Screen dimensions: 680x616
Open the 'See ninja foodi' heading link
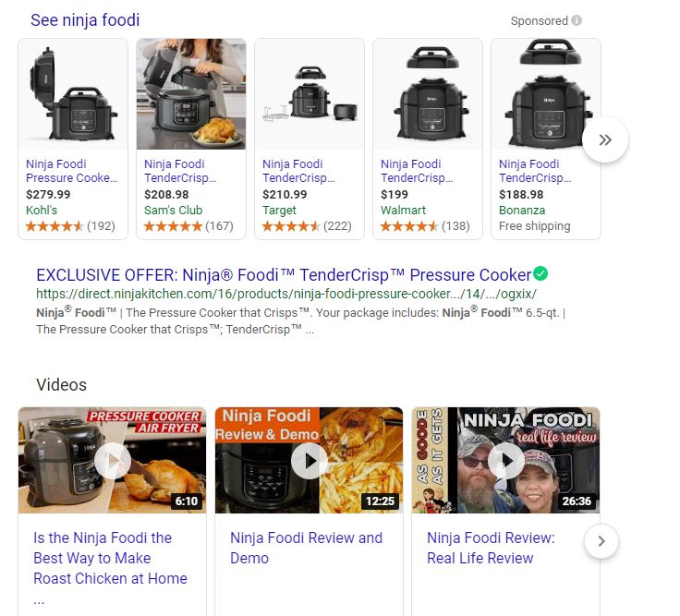pos(85,20)
